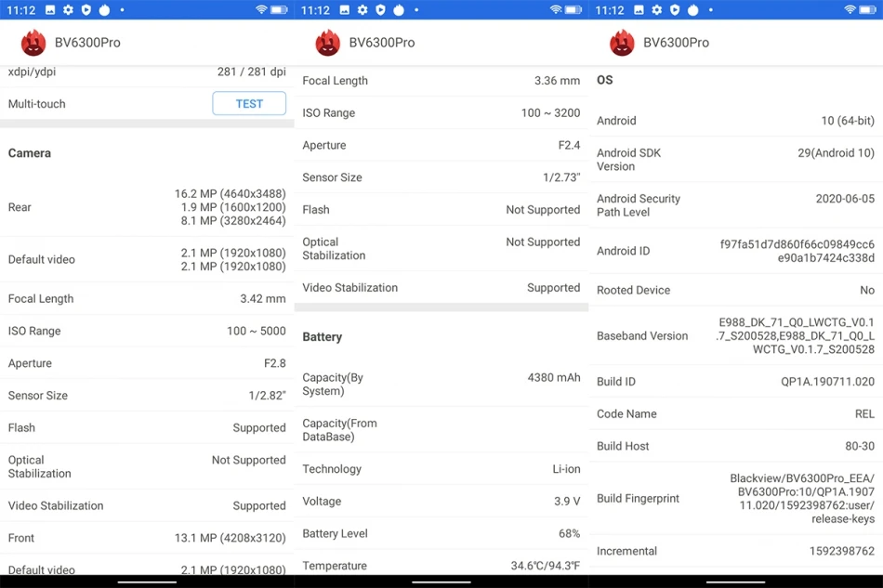Select the '29(Android 10)' SDK version value
The width and height of the screenshot is (883, 588).
(x=836, y=152)
